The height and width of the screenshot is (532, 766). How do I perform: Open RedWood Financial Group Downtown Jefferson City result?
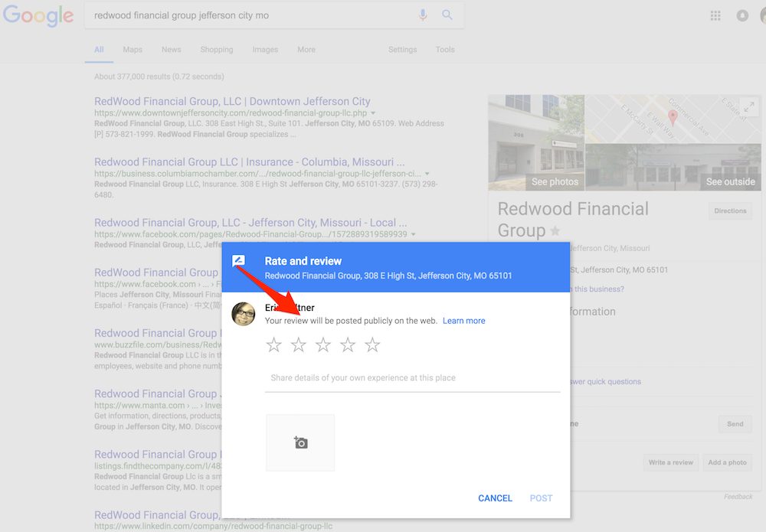232,102
